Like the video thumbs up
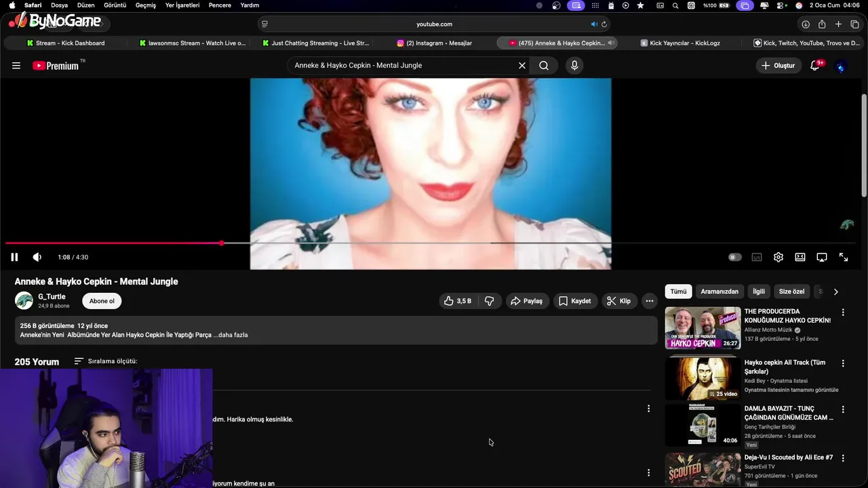The height and width of the screenshot is (488, 868). coord(458,301)
